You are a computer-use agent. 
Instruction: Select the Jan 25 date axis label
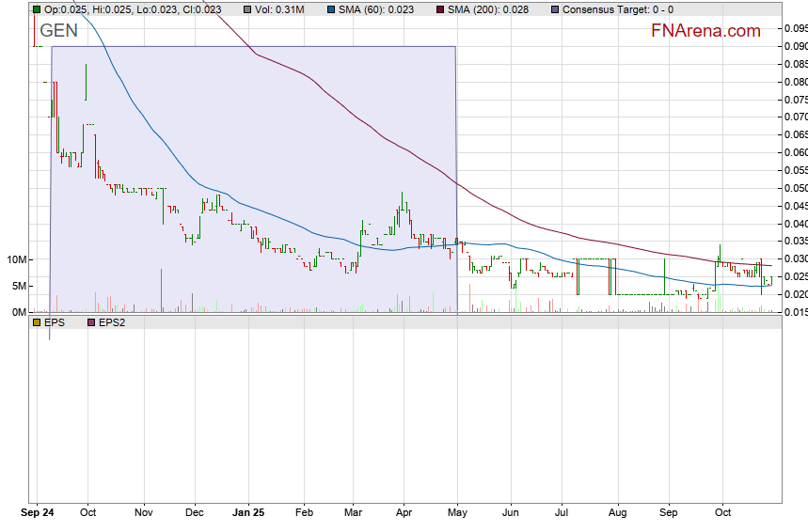pos(248,514)
